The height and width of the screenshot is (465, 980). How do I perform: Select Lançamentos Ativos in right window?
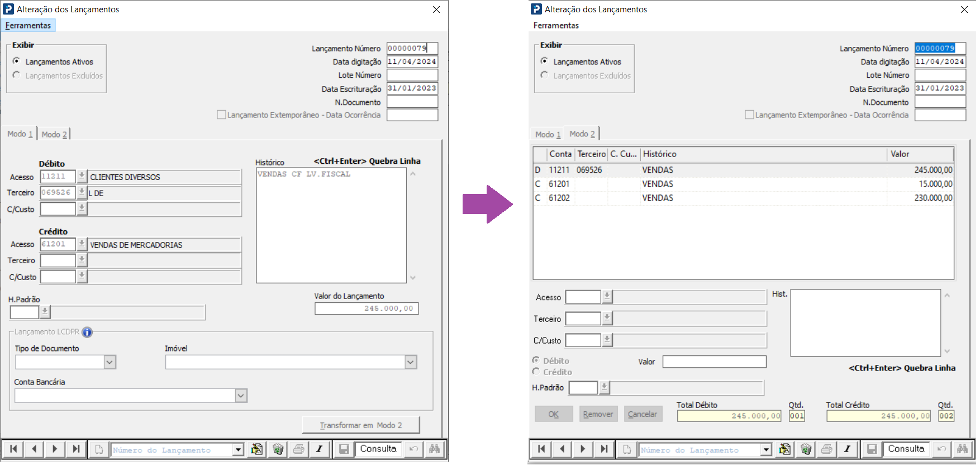click(545, 61)
